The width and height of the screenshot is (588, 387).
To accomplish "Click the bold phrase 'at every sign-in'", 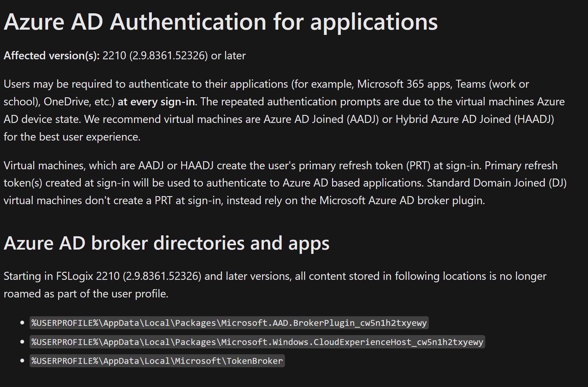I will point(156,102).
